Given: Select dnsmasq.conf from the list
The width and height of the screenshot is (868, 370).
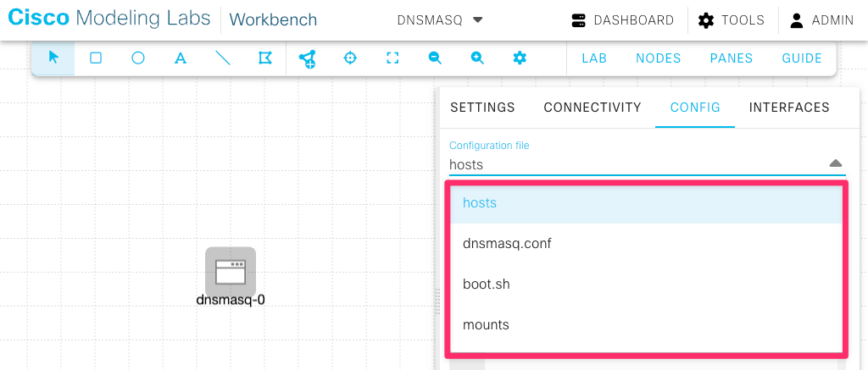Looking at the screenshot, I should 647,244.
